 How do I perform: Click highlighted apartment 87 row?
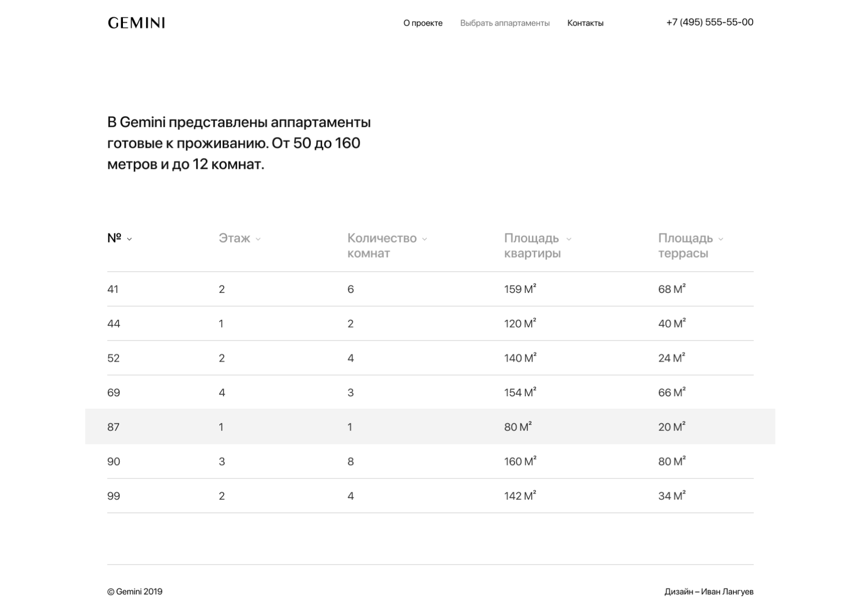coord(430,427)
